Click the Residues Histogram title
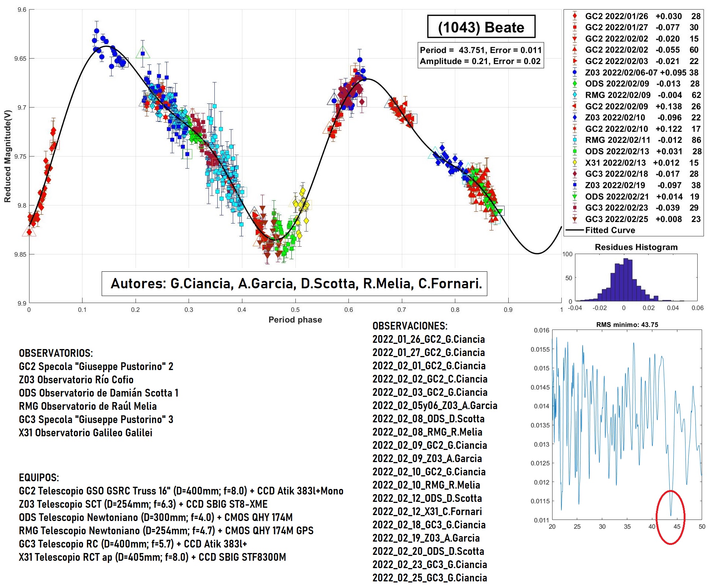 [x=636, y=247]
